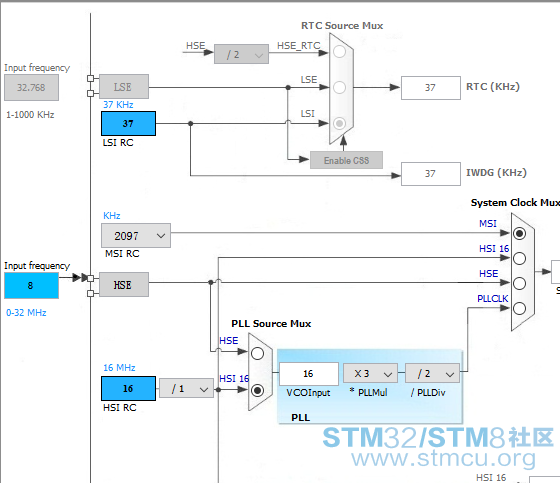Click the MSI RC label
Viewport: 560px width, 483px height.
122,254
